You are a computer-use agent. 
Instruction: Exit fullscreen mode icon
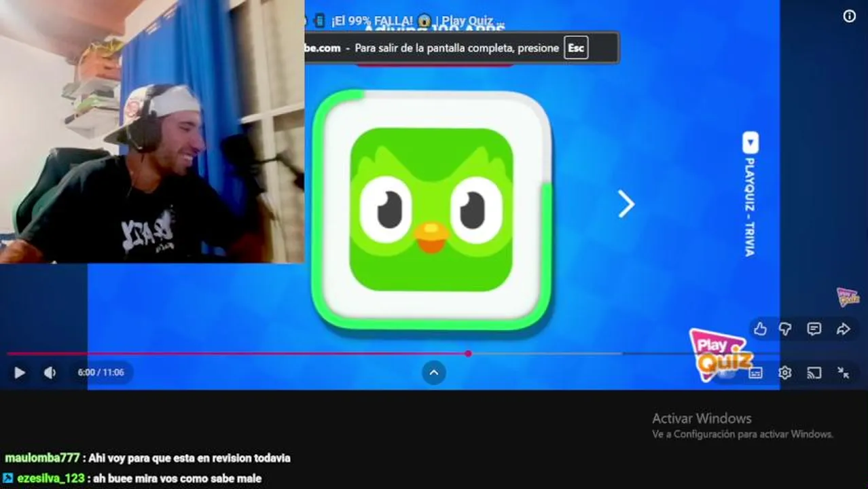[843, 372]
